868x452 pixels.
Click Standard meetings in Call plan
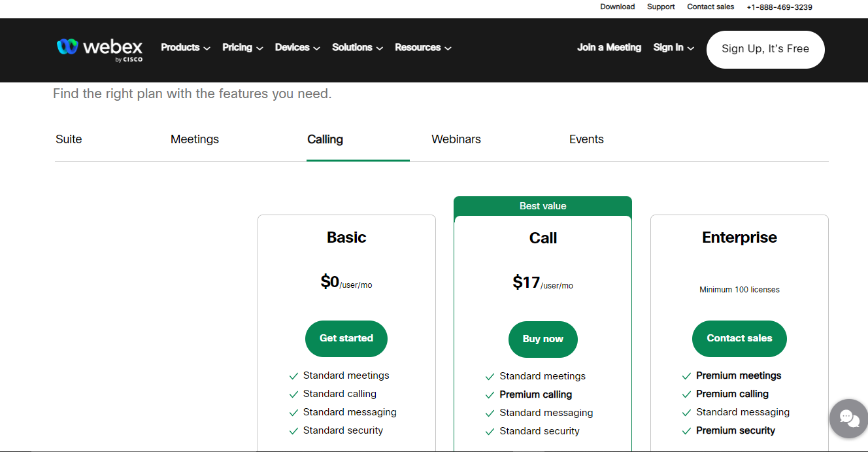542,376
